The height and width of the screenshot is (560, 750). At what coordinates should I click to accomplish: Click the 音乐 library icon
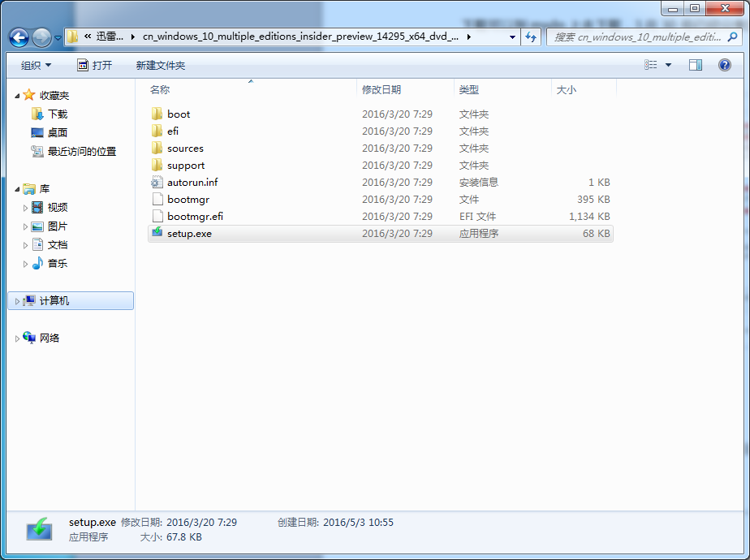(37, 264)
